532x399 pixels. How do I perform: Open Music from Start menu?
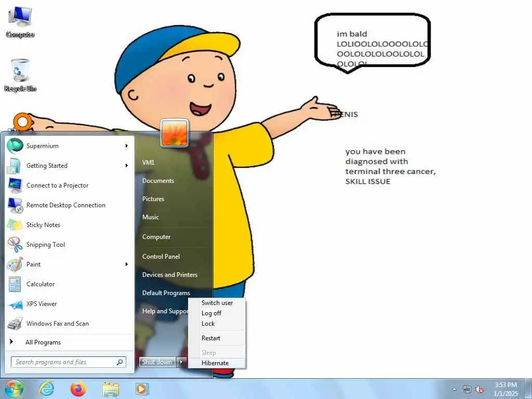tap(150, 217)
